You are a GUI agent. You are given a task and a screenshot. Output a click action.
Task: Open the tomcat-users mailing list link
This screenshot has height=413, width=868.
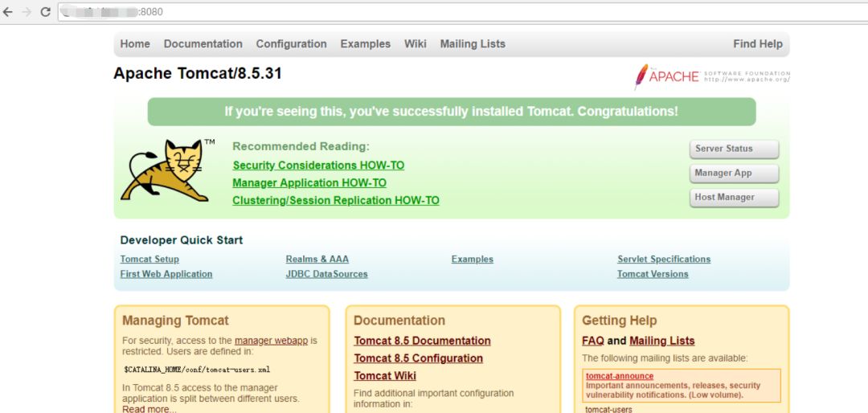point(608,410)
